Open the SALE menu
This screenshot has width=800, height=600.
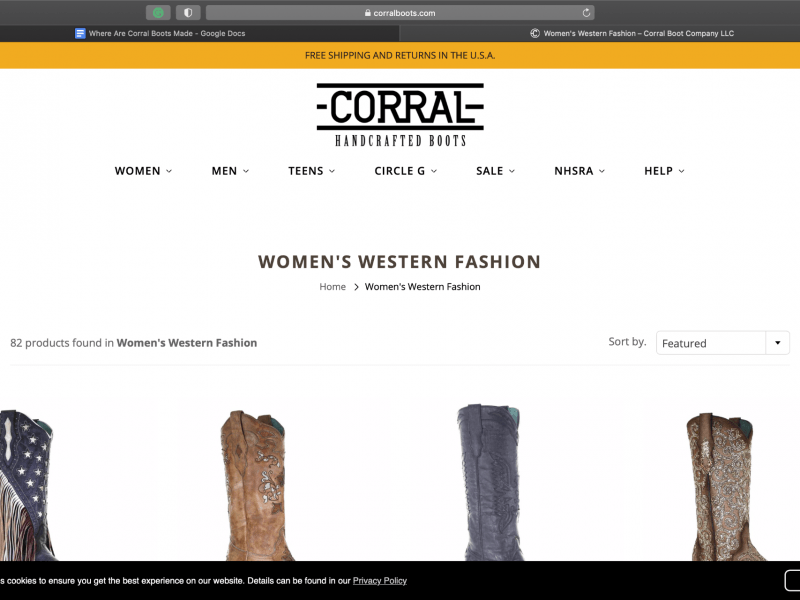point(495,171)
